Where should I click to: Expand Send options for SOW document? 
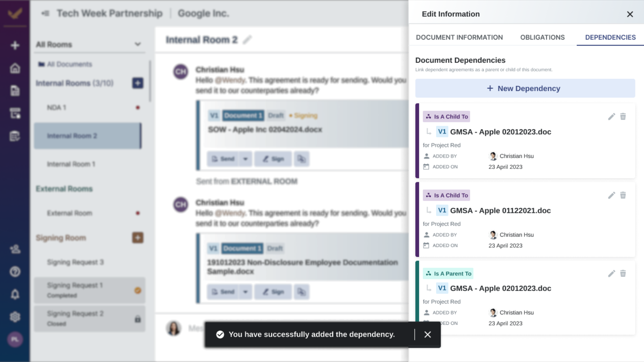click(246, 159)
